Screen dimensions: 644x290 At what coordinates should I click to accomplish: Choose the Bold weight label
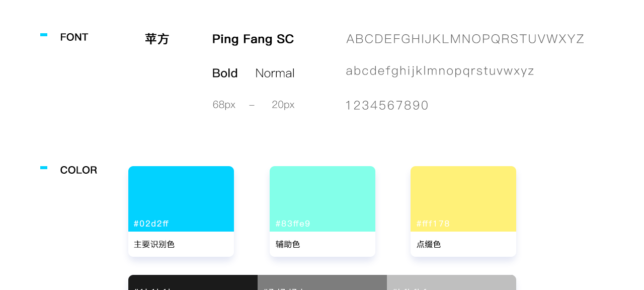tap(225, 73)
